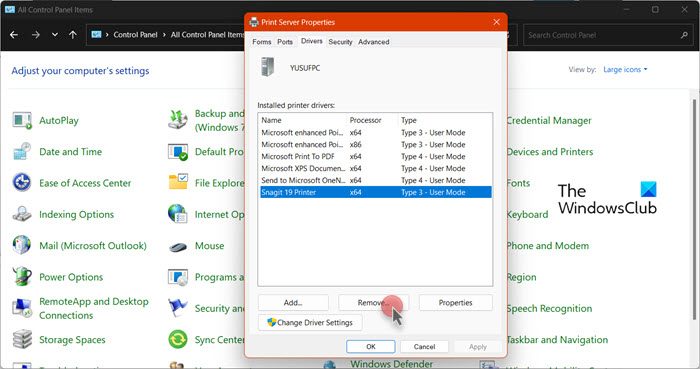Switch to the Advanced tab

pos(374,41)
